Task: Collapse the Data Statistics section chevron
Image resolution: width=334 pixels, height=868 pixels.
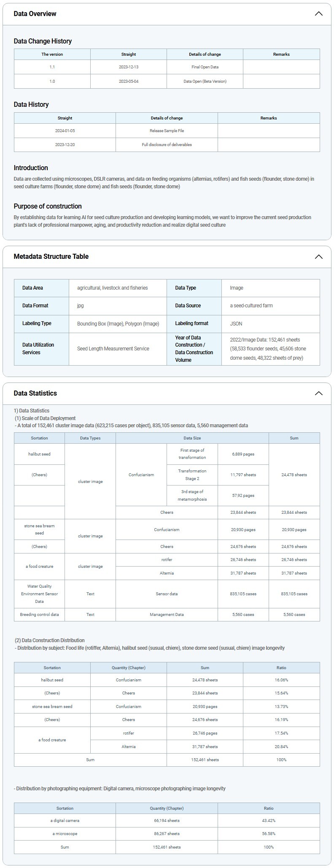Action: coord(318,393)
